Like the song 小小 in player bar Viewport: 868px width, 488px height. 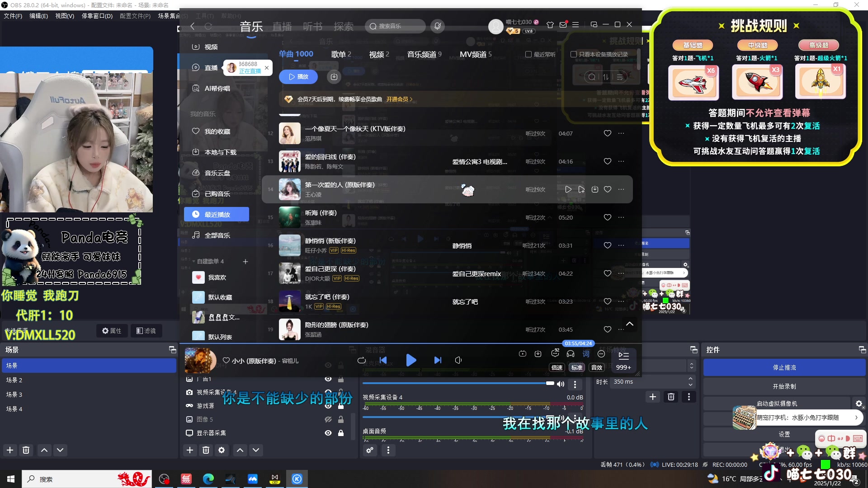pos(226,361)
